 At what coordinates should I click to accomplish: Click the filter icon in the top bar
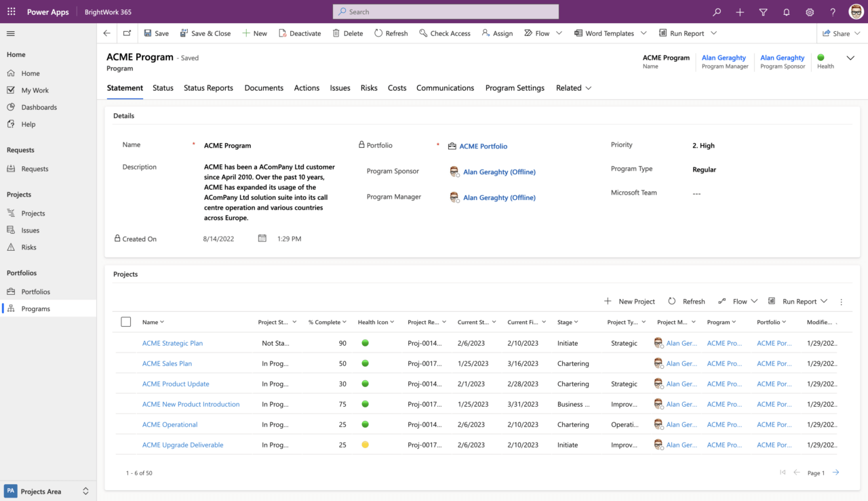tap(763, 12)
